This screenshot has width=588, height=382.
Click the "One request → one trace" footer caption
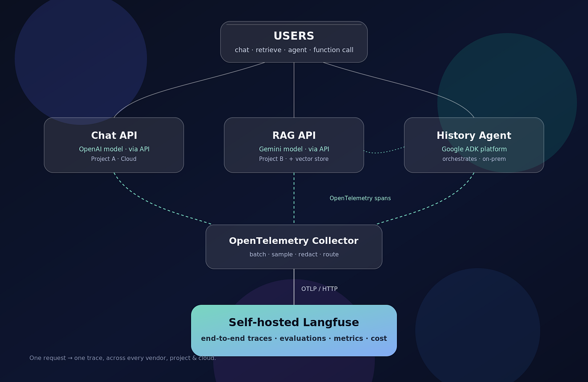[x=123, y=358]
